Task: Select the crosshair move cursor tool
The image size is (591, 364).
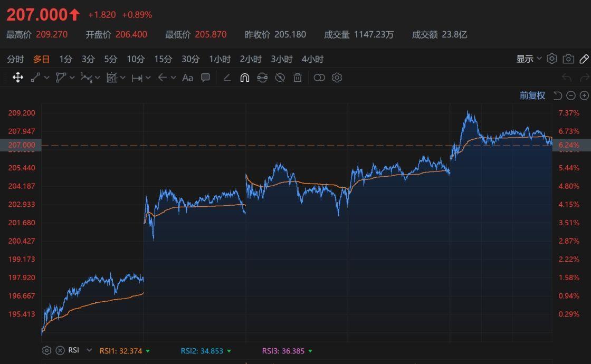Action: click(x=18, y=78)
